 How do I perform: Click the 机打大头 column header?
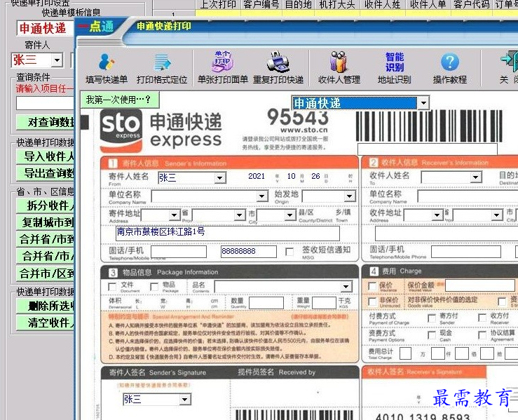[x=337, y=5]
